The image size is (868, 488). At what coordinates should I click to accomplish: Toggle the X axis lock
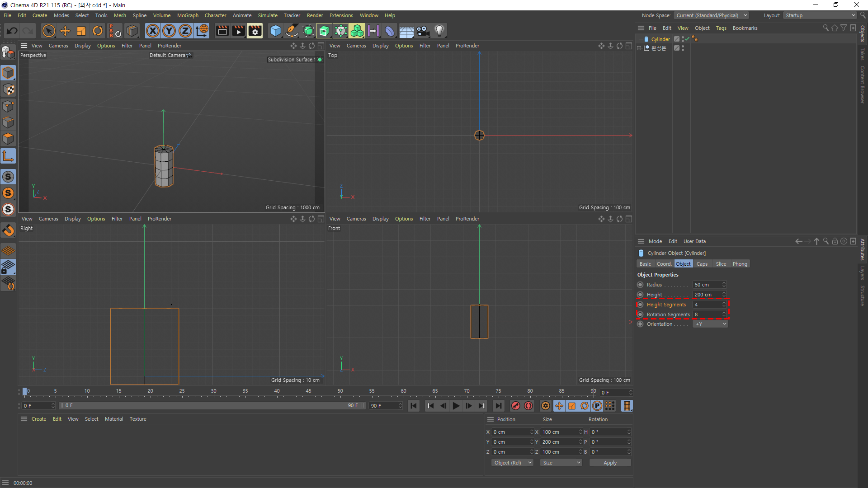click(x=153, y=31)
